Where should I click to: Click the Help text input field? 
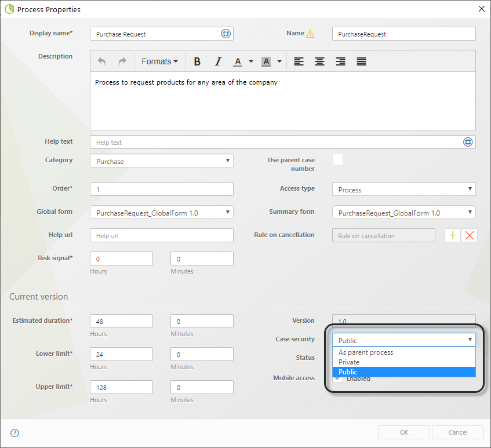point(282,142)
